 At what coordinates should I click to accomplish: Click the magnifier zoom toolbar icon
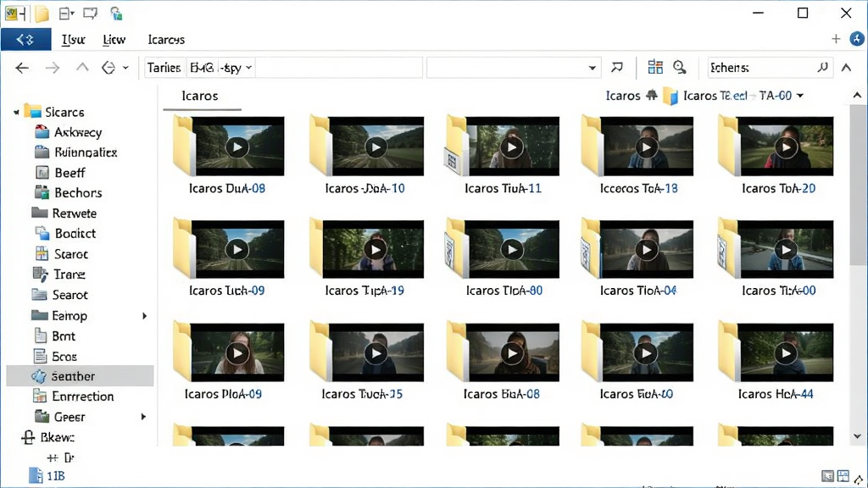[x=680, y=67]
